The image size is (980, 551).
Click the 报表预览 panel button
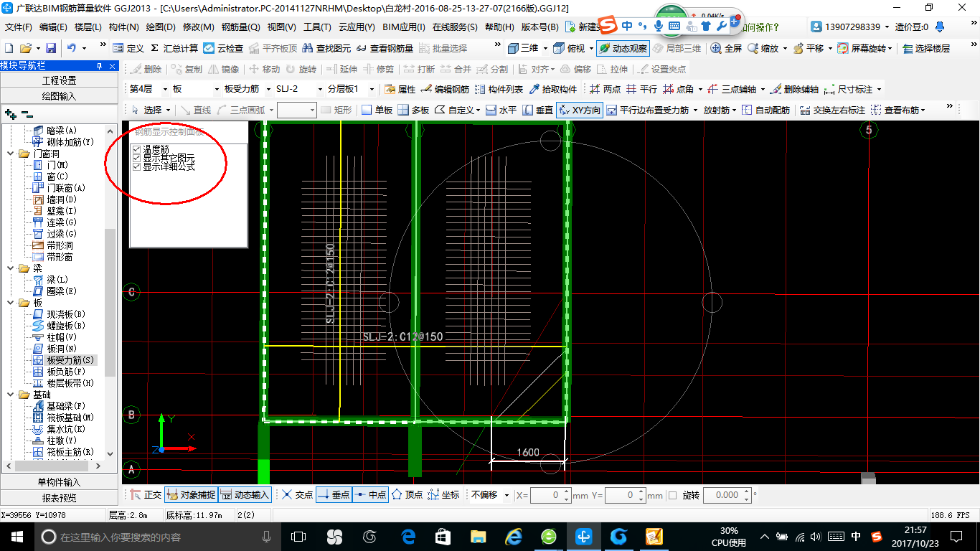tap(59, 497)
